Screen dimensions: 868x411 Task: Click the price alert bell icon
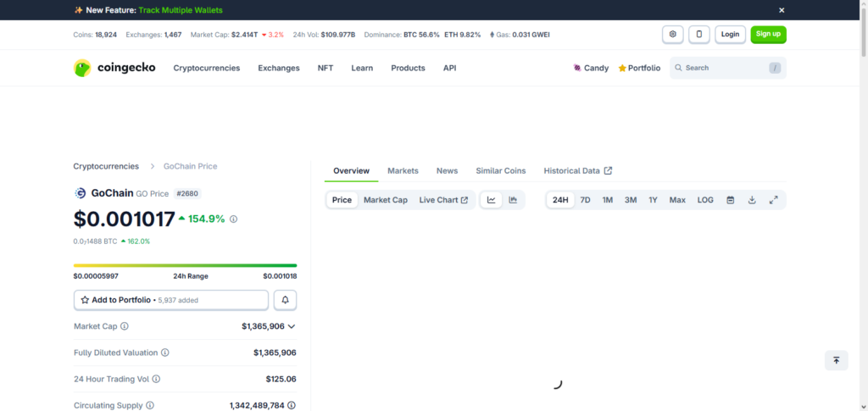click(x=285, y=300)
